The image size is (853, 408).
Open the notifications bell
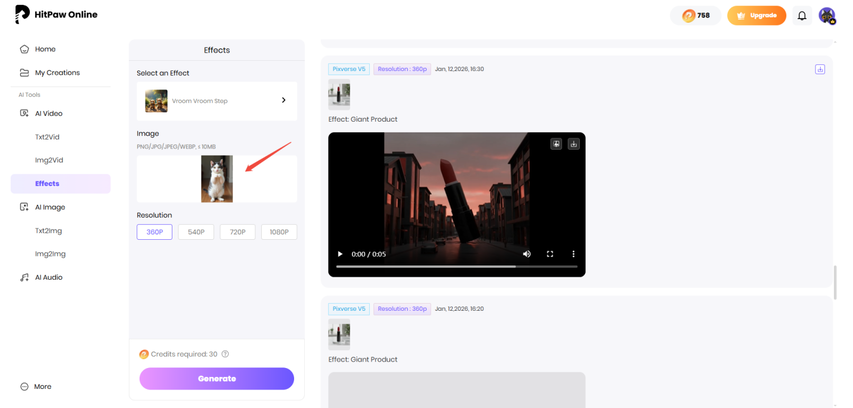(801, 16)
